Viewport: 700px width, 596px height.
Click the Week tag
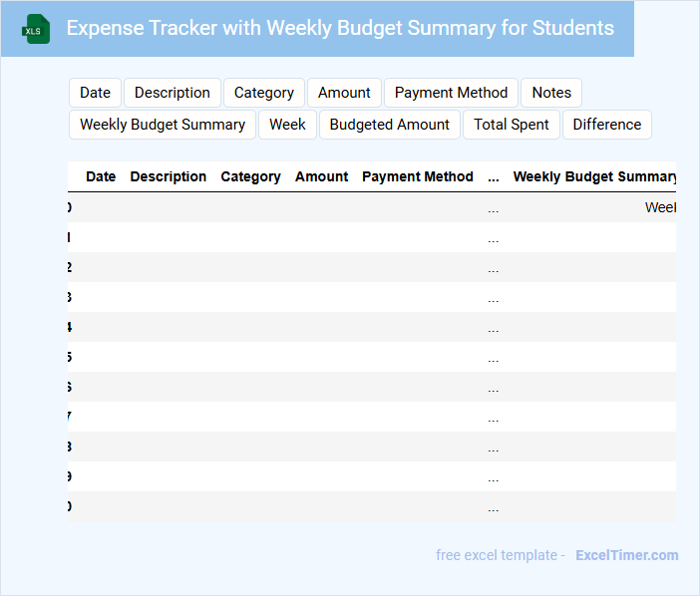click(x=287, y=125)
